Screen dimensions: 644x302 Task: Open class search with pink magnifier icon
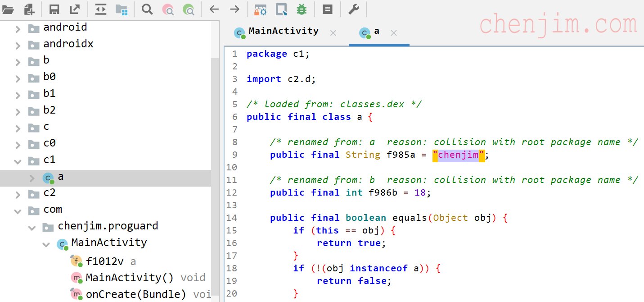[x=168, y=9]
